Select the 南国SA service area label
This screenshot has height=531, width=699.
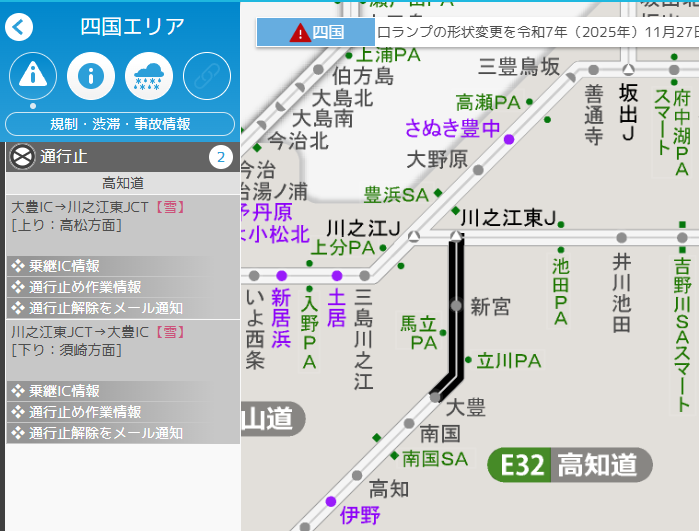(x=435, y=459)
